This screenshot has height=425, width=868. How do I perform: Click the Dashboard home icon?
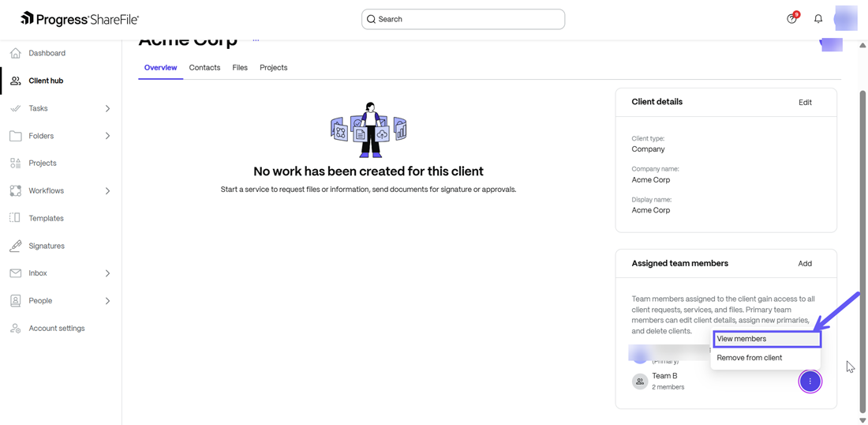16,53
